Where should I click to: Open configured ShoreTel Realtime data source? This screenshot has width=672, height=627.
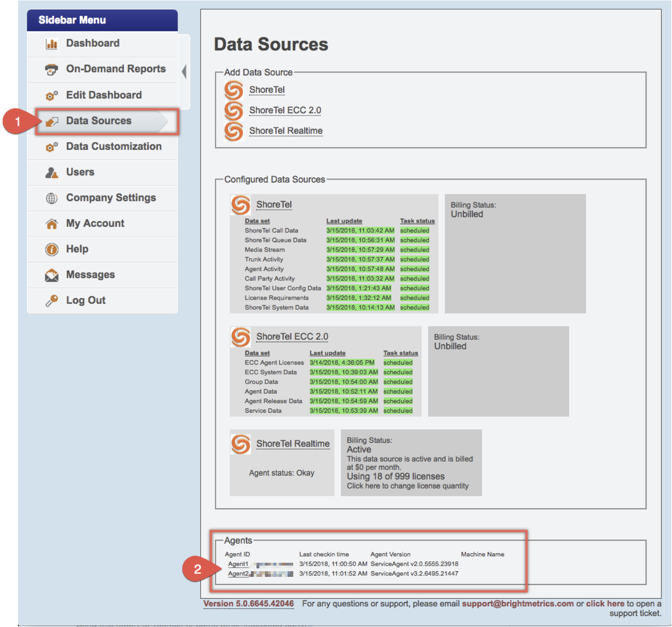pyautogui.click(x=293, y=444)
